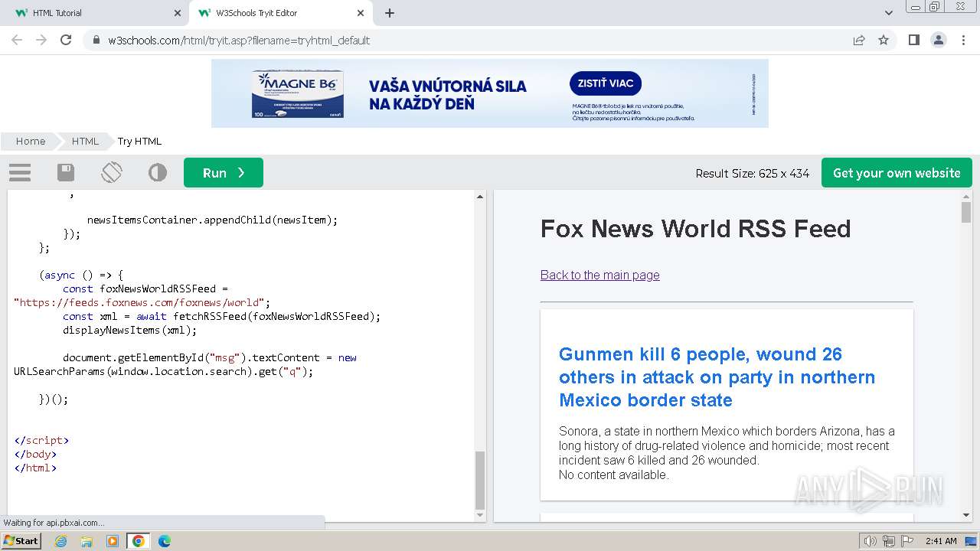The height and width of the screenshot is (551, 980).
Task: Reload the page with refresh icon
Action: point(66,40)
